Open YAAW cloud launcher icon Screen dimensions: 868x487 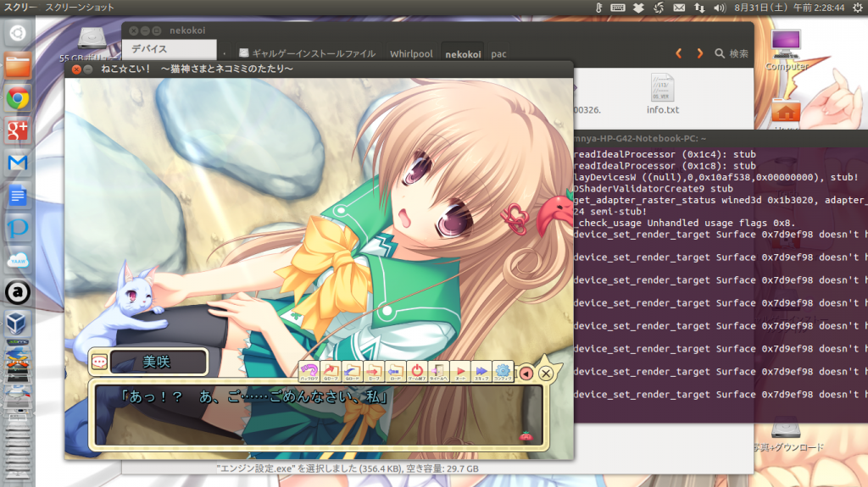click(x=18, y=260)
